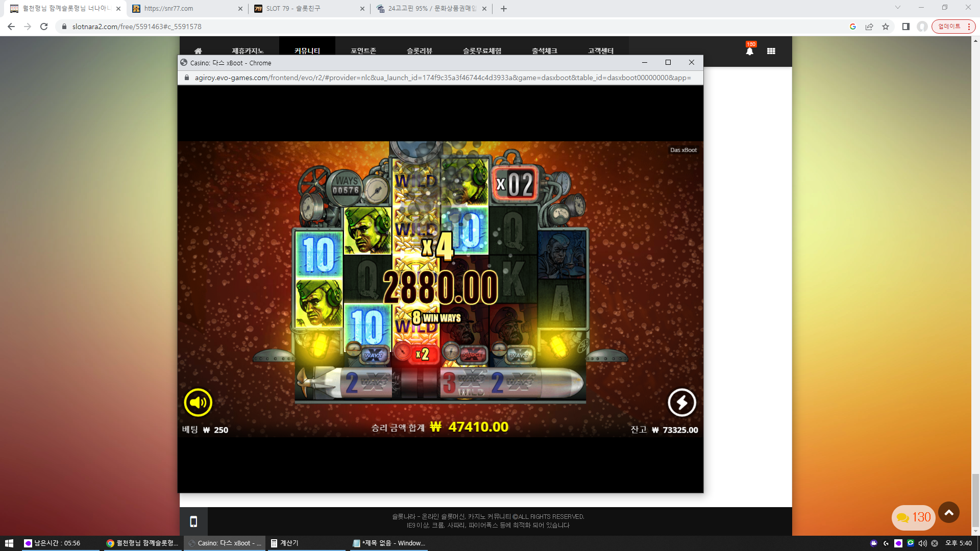
Task: Open the purple camera recorder tray icon
Action: [x=874, y=543]
